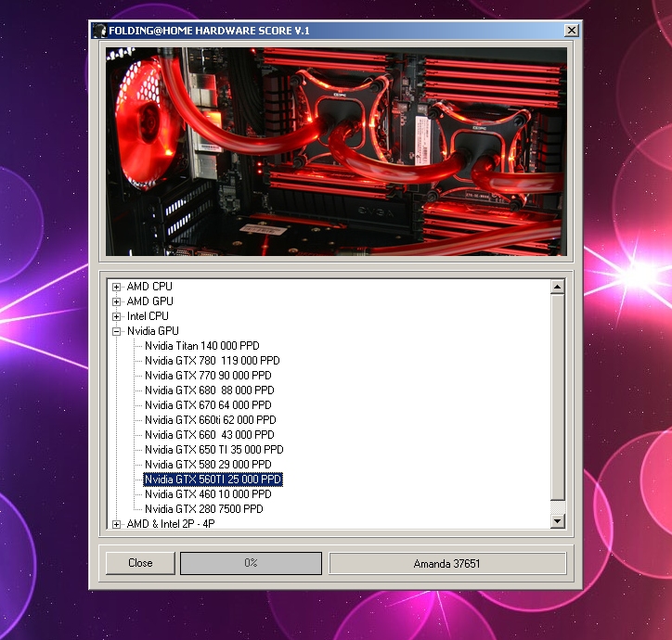
Task: Click the 0% progress bar
Action: tap(251, 563)
